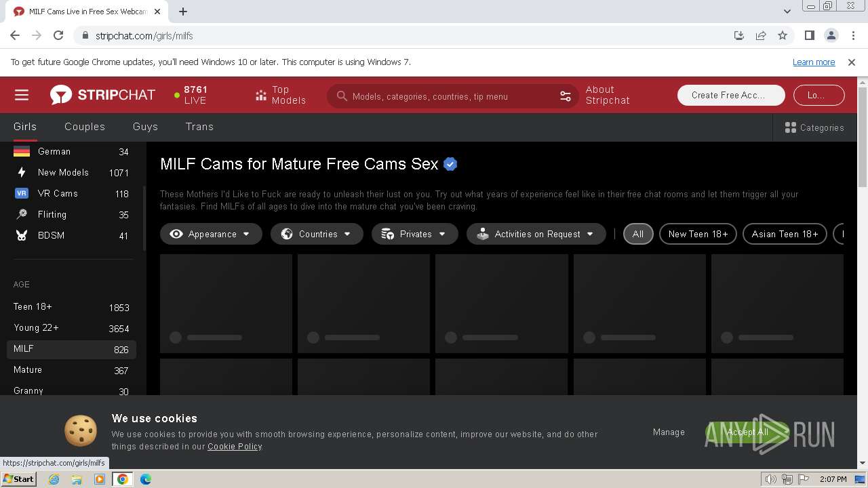Open Chrome profile avatar
Image resolution: width=868 pixels, height=488 pixels.
coord(831,35)
